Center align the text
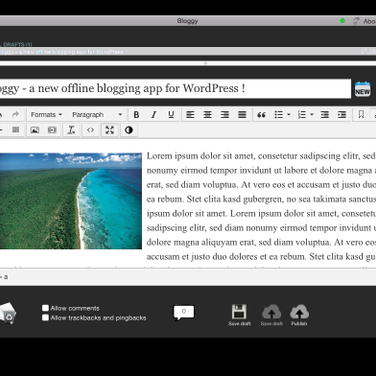 pos(208,115)
